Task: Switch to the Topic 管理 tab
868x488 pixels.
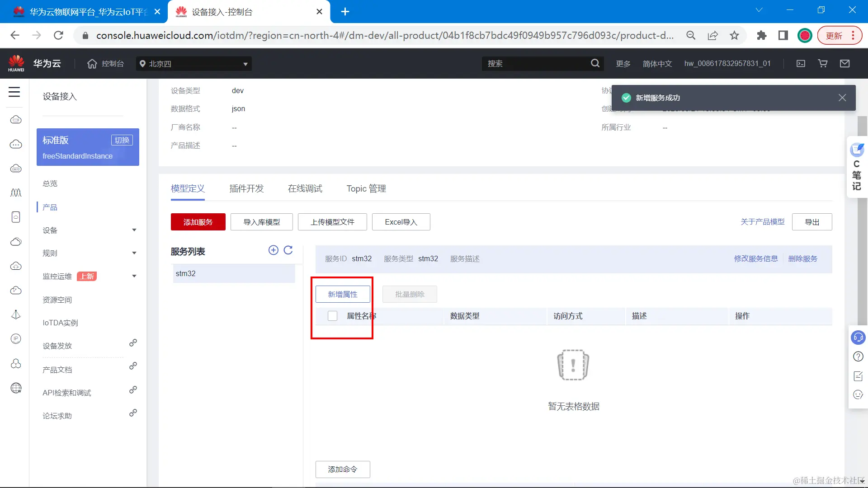Action: 366,188
